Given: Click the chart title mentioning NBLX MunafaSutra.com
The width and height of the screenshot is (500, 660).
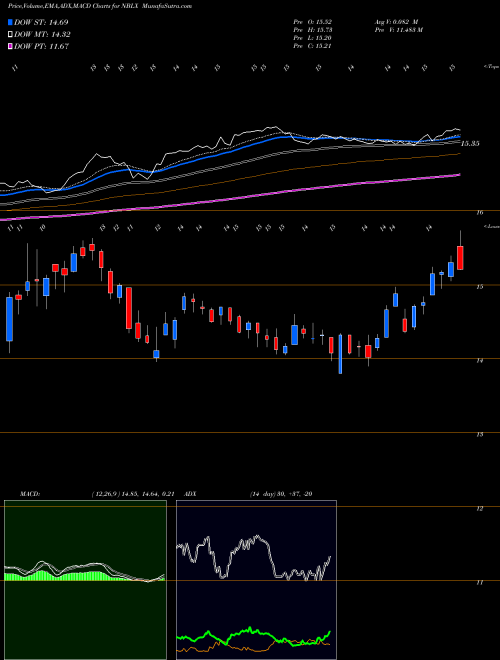Looking at the screenshot, I should [x=100, y=6].
